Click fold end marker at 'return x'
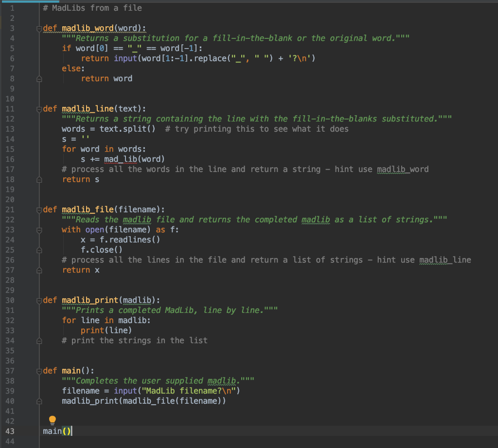 39,271
